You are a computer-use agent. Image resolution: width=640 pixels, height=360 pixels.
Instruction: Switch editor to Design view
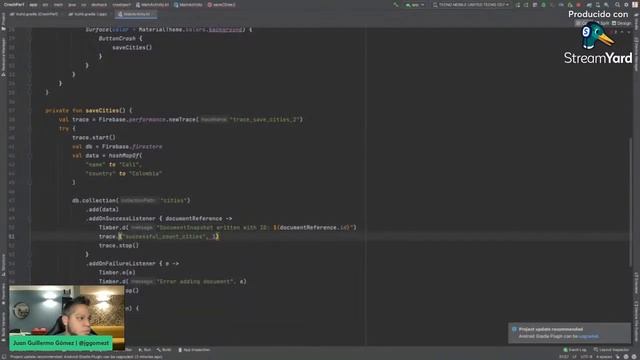(622, 23)
